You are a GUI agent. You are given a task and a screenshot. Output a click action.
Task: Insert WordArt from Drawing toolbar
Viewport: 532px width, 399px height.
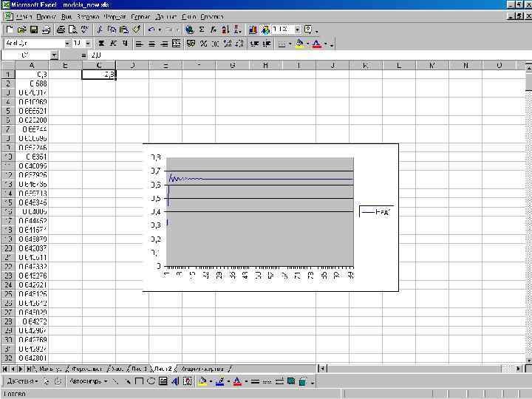175,381
